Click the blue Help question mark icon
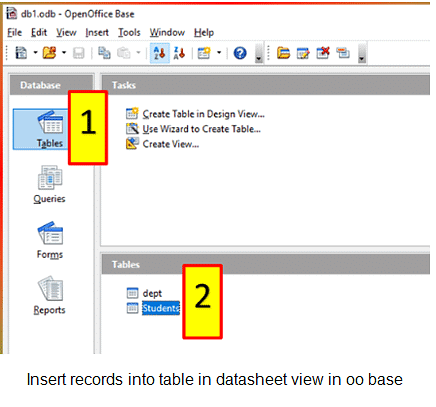 240,53
